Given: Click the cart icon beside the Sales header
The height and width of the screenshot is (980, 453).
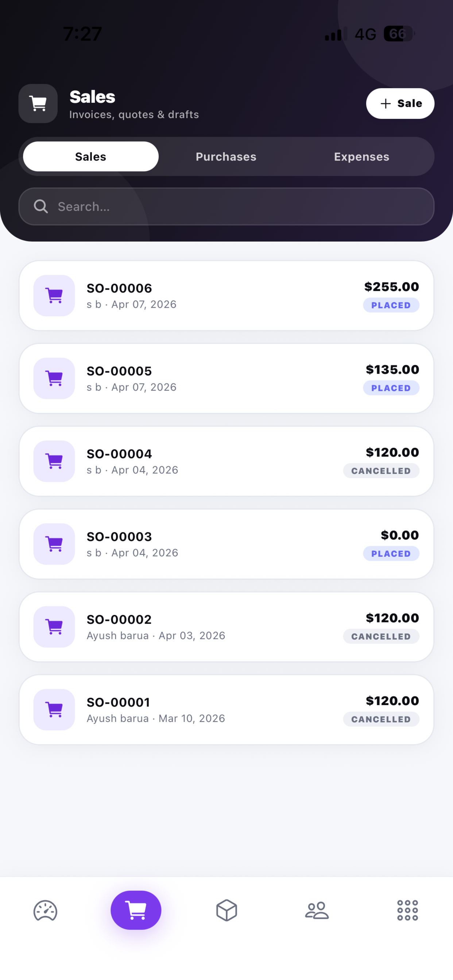Looking at the screenshot, I should click(38, 104).
